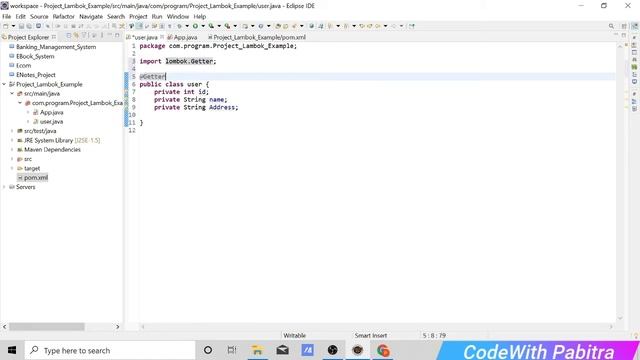Toggle Link with Editor in Project Explorer

pyautogui.click(x=76, y=36)
